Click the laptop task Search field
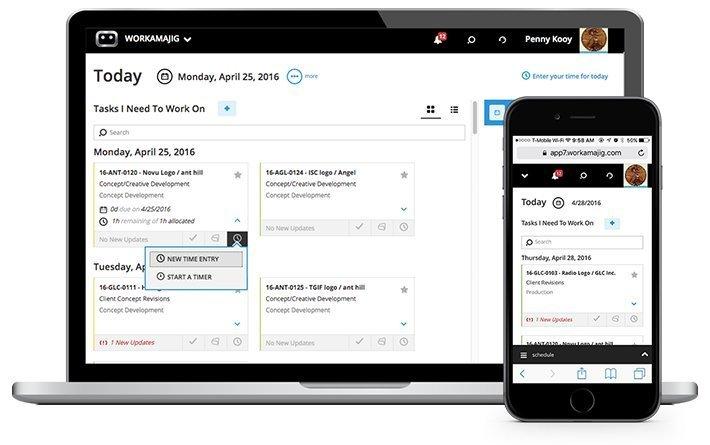The height and width of the screenshot is (445, 710). pyautogui.click(x=280, y=132)
